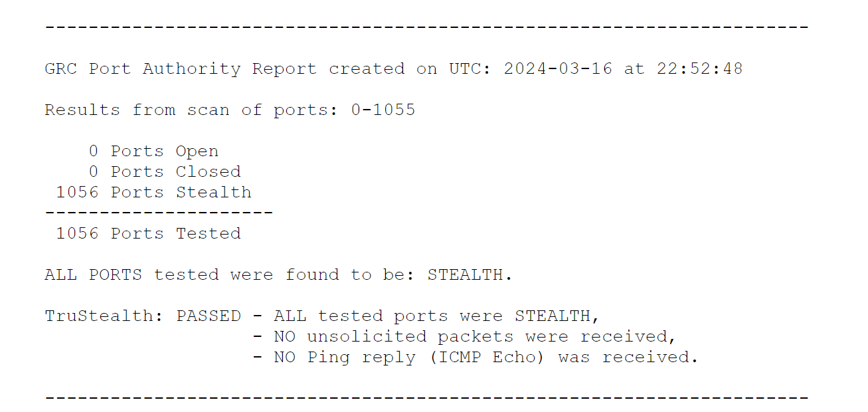868x412 pixels.
Task: Click the "1056 Ports Stealth" line
Action: pos(153,193)
